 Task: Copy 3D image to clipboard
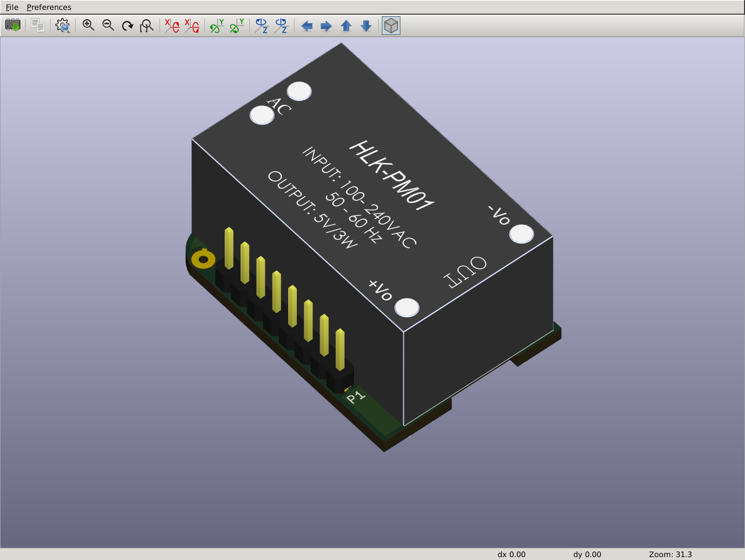coord(38,26)
